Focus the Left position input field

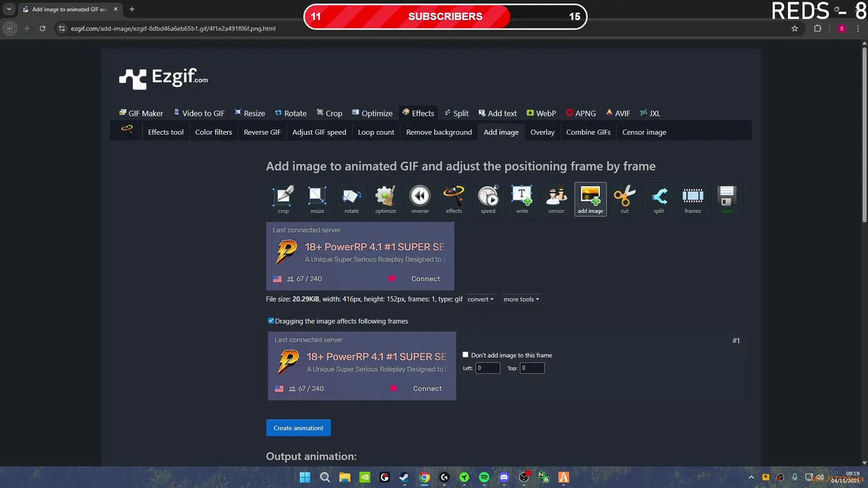pyautogui.click(x=488, y=368)
